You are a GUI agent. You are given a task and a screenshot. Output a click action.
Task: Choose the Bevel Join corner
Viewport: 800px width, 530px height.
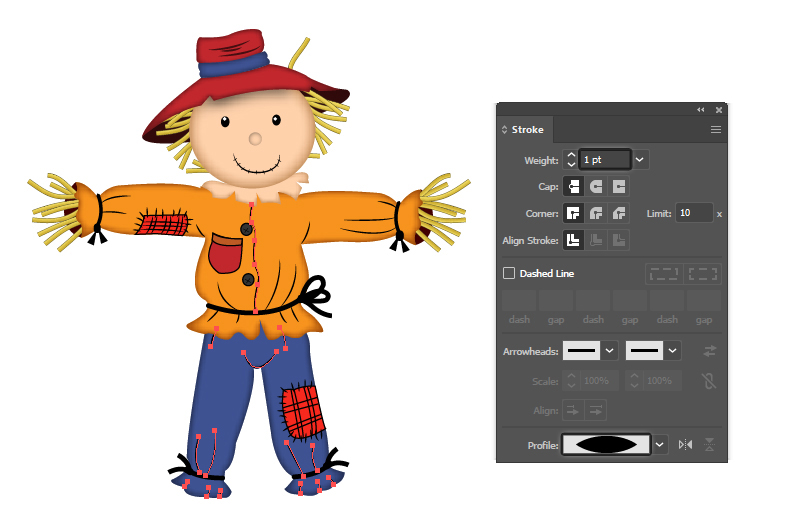pos(619,213)
